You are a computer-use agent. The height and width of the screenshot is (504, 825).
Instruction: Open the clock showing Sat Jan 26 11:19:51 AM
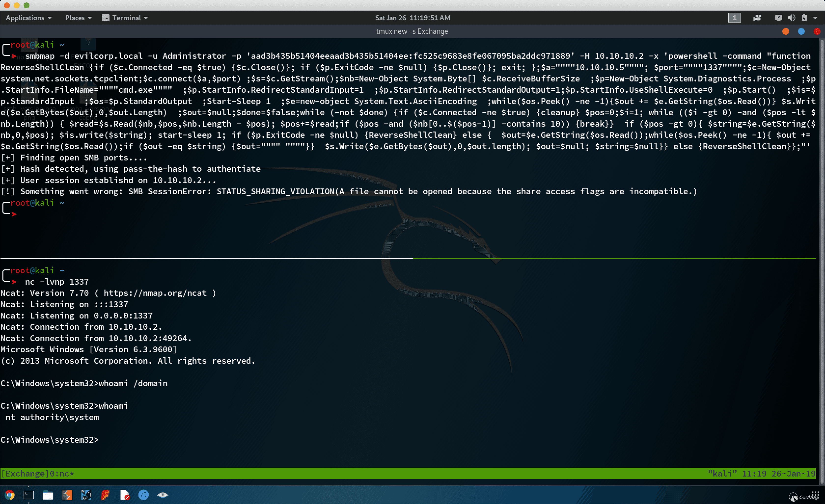point(412,18)
